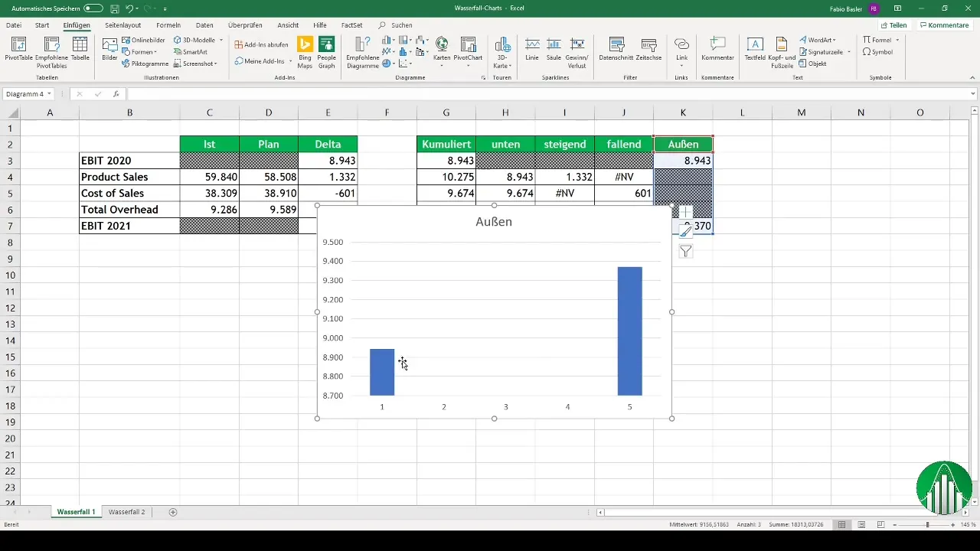Switch to the FactSet tab

coord(353,25)
